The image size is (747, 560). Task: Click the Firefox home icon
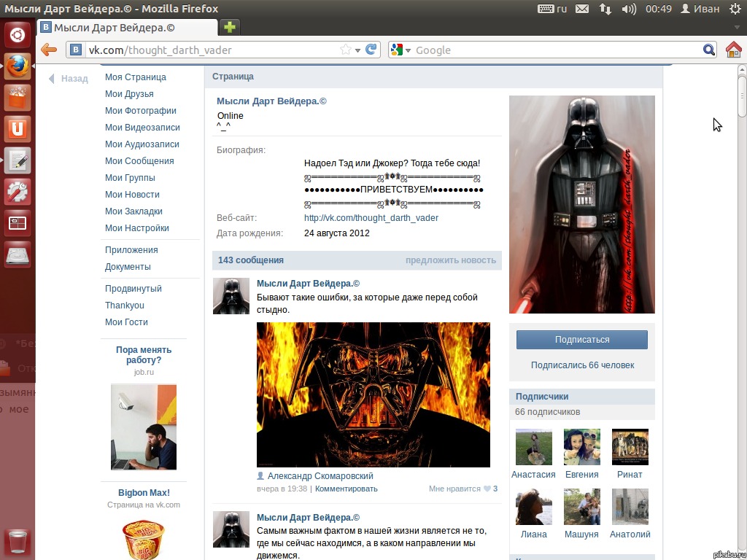[x=733, y=50]
